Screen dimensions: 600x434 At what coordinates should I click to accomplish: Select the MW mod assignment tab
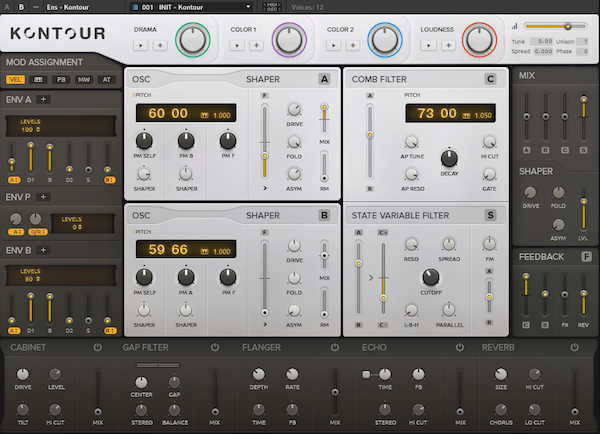click(84, 80)
